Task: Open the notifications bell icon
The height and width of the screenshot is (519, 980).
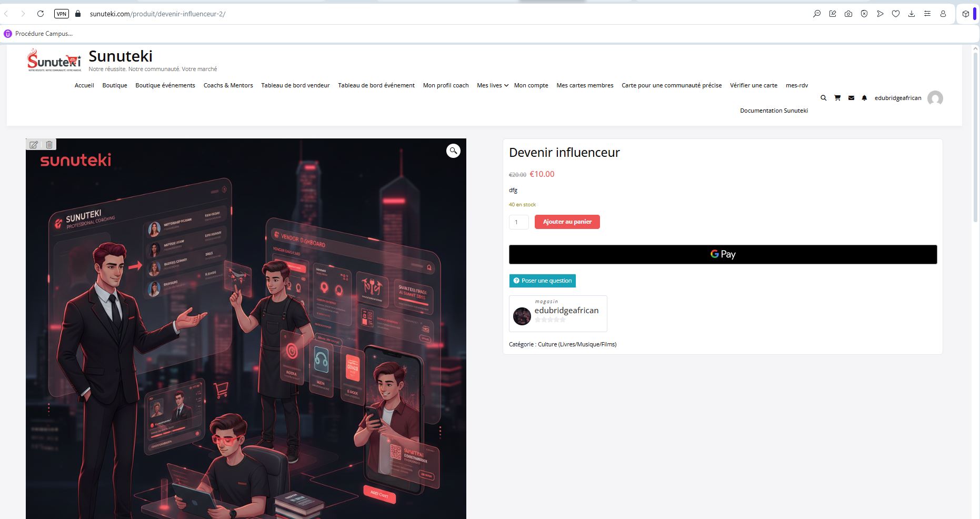Action: click(x=864, y=98)
